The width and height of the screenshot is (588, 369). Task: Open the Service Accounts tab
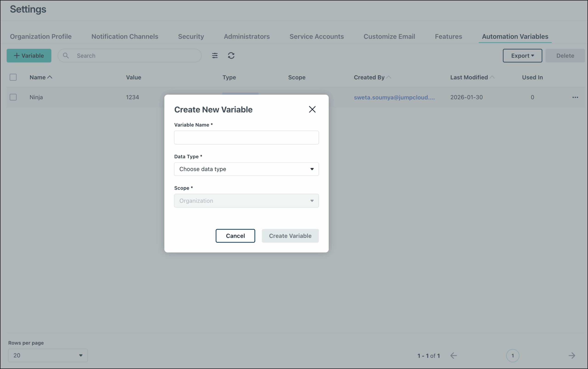click(x=317, y=36)
